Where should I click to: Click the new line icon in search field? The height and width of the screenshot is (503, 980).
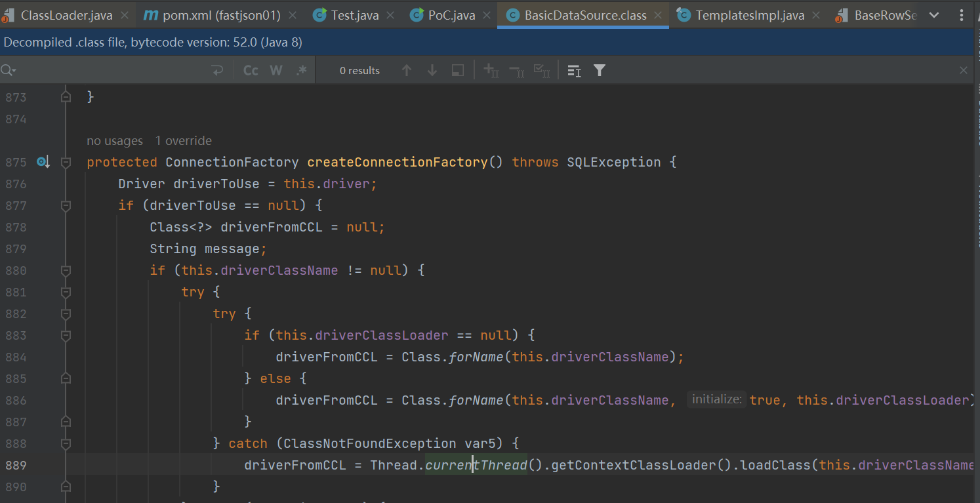click(x=217, y=71)
